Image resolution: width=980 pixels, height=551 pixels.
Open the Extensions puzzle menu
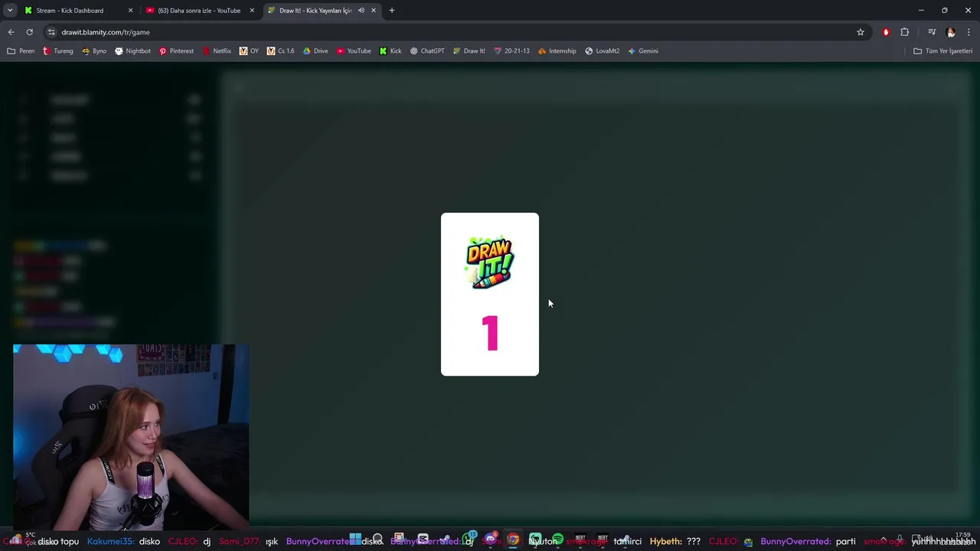[905, 32]
